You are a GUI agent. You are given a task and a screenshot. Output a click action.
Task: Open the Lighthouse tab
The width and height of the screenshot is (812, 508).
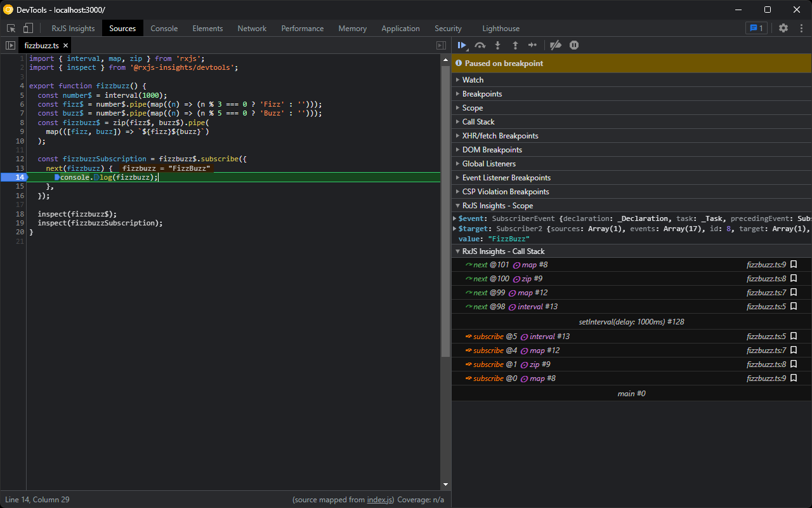pos(501,29)
